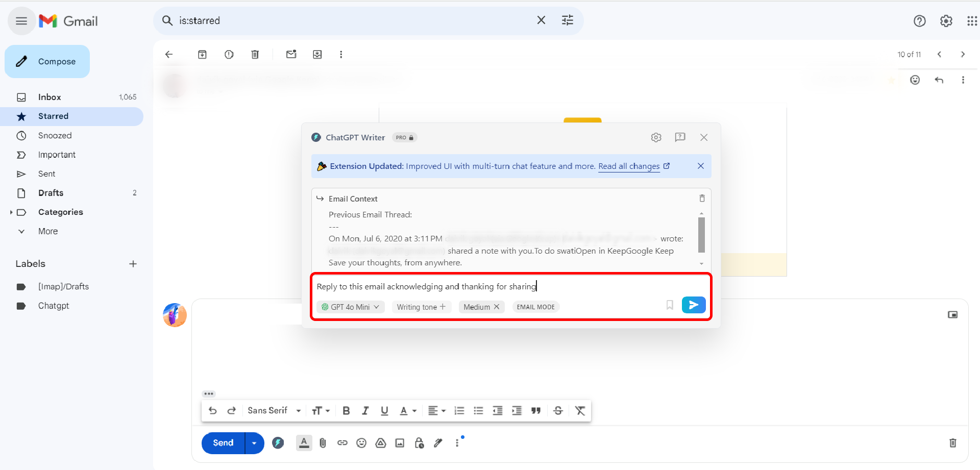Screen dimensions: 980x470
Task: Select the Starred folder
Action: pyautogui.click(x=71, y=116)
